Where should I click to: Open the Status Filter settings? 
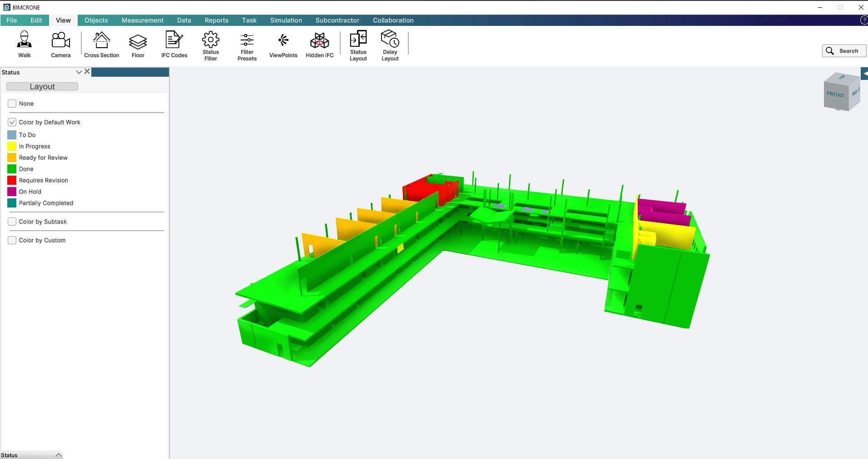[x=210, y=45]
